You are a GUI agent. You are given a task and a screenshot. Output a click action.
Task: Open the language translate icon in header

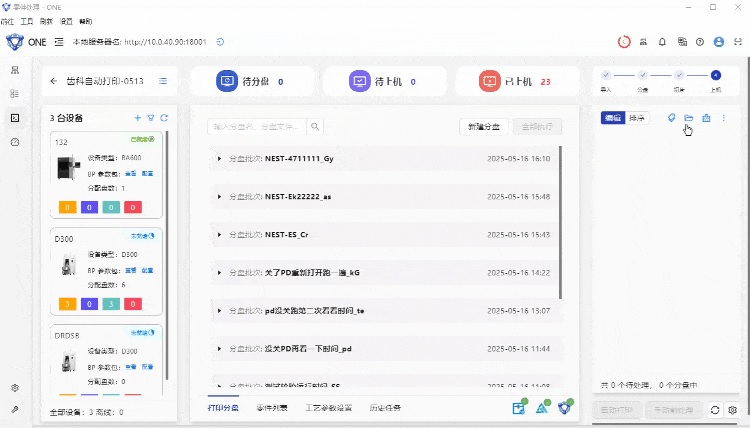pyautogui.click(x=682, y=42)
